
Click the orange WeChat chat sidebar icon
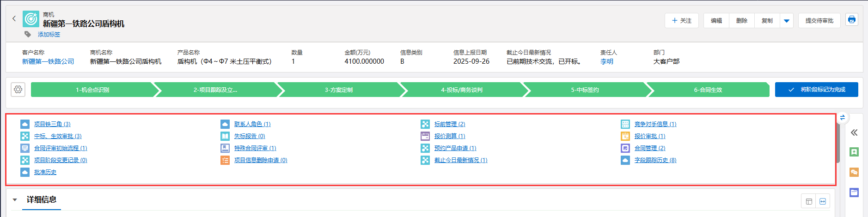point(854,172)
